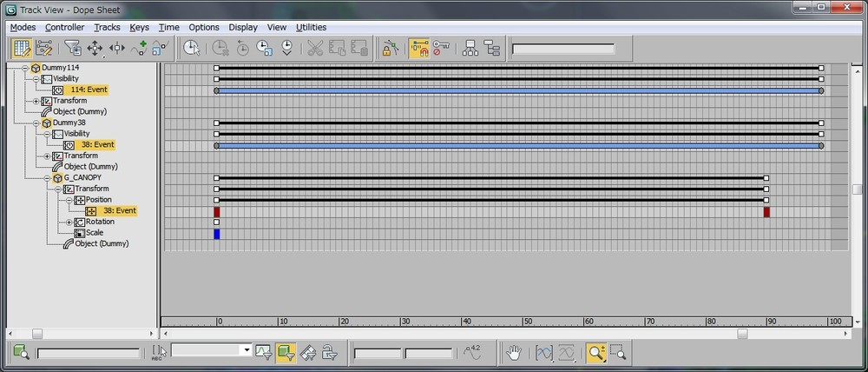Select the Zoom Region tool
868x372 pixels.
(x=618, y=353)
